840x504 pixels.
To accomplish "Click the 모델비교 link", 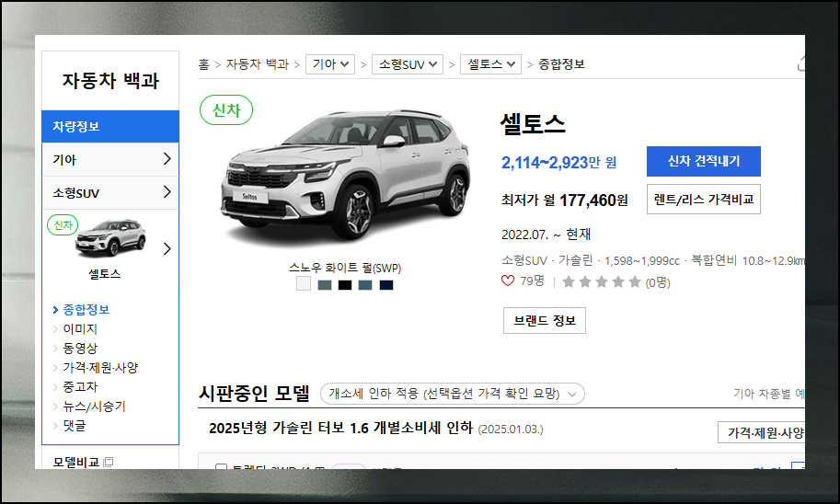I will (76, 462).
